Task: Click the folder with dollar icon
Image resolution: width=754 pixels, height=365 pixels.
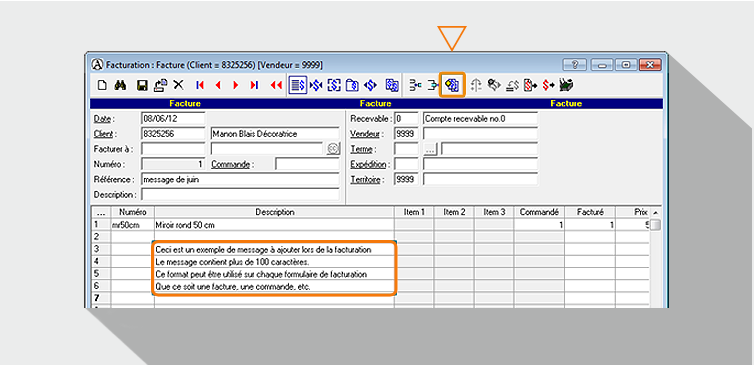Action: point(352,86)
